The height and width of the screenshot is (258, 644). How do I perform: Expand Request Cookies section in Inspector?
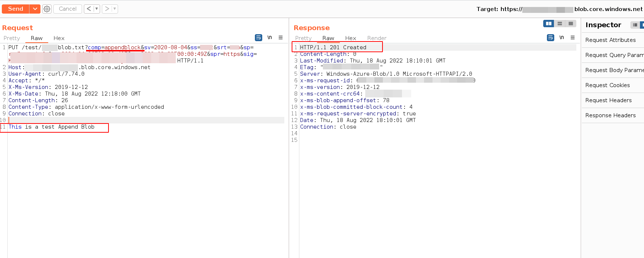pyautogui.click(x=612, y=85)
